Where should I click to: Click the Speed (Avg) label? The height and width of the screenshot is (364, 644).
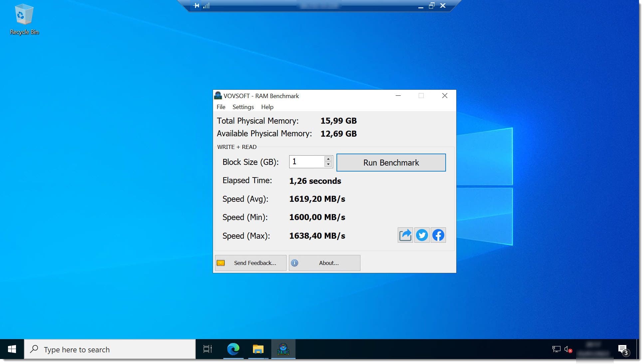click(x=245, y=199)
